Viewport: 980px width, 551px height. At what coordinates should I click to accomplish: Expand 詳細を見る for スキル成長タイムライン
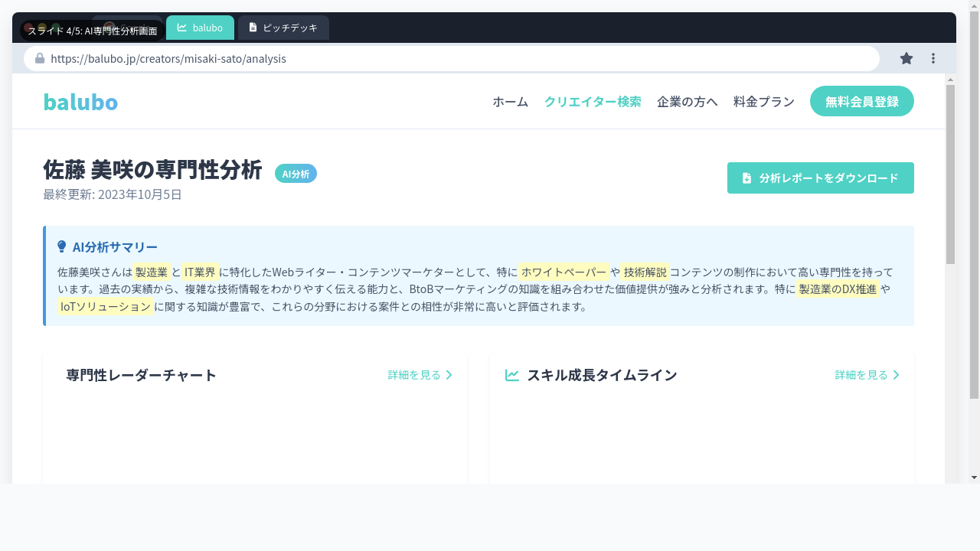click(x=867, y=375)
